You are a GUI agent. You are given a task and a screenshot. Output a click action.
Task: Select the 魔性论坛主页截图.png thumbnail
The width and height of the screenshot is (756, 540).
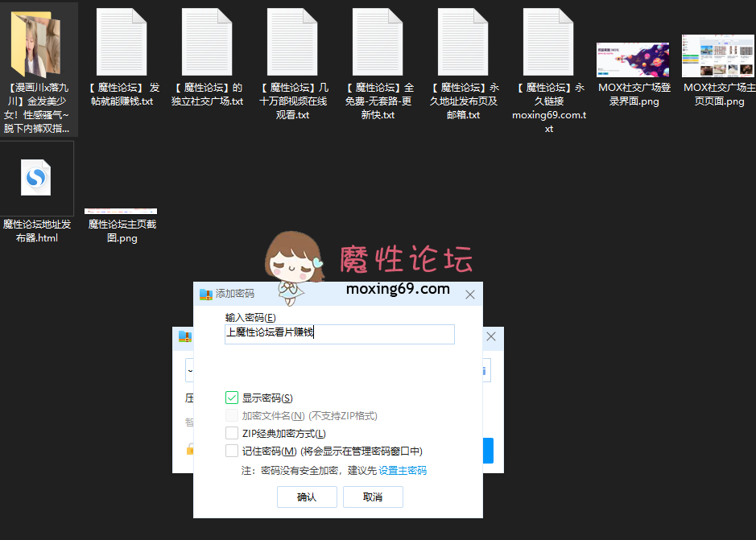pos(121,211)
